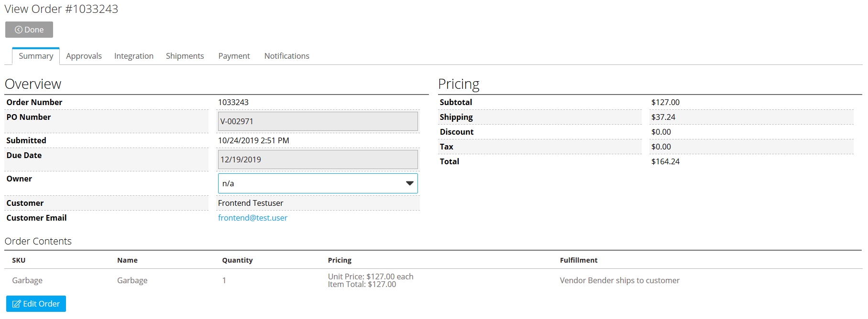Click the Fulfillment column header
Screen dimensions: 868x319
579,260
